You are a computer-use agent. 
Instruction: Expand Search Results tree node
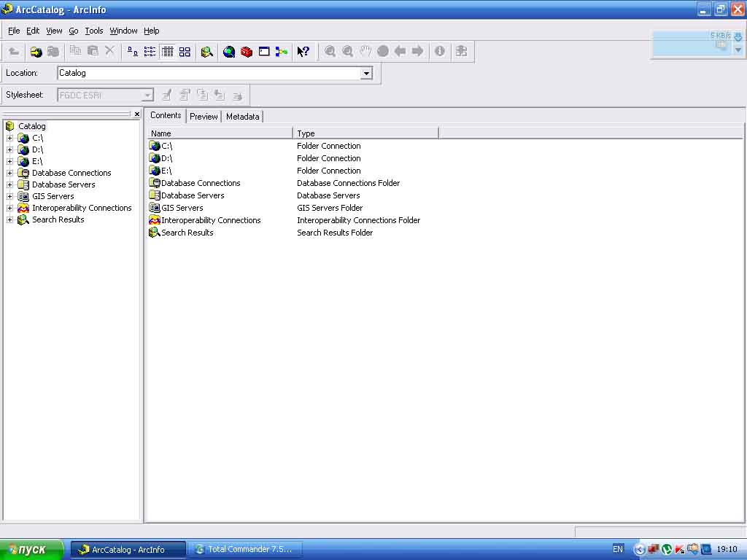pyautogui.click(x=9, y=219)
